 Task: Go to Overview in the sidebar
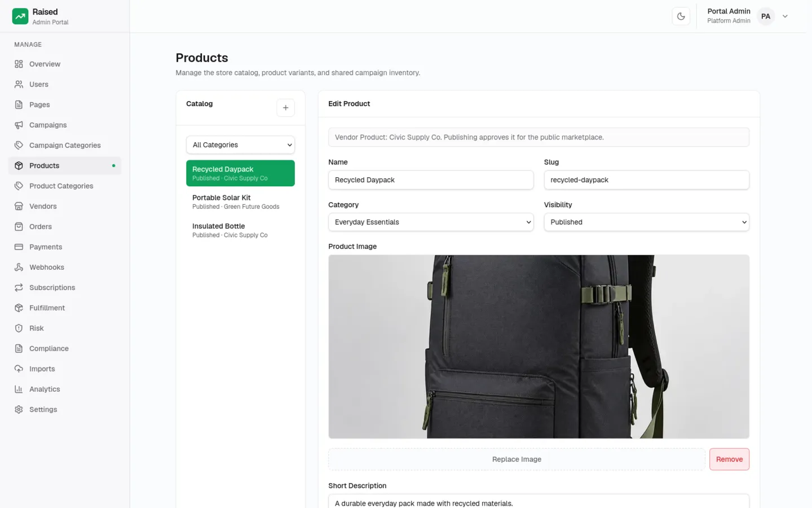65,64
